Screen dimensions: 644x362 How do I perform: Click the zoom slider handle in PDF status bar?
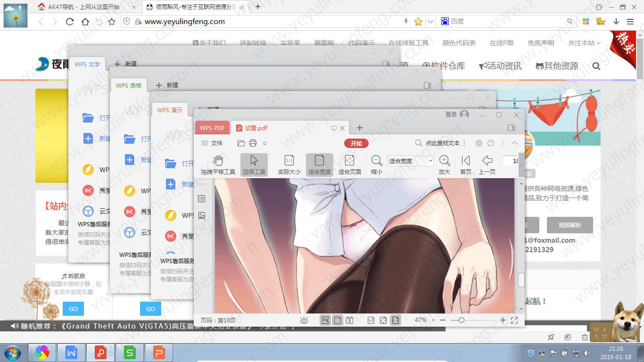point(462,321)
